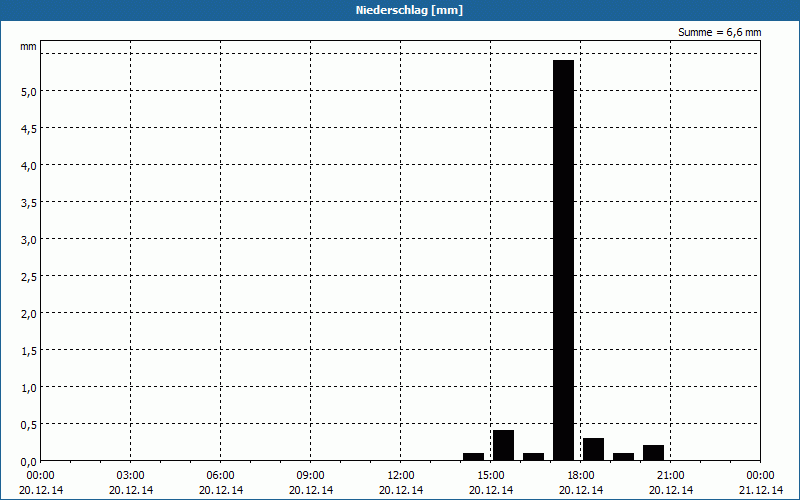
Task: Click the 2,5 y-axis label
Action: pos(29,277)
